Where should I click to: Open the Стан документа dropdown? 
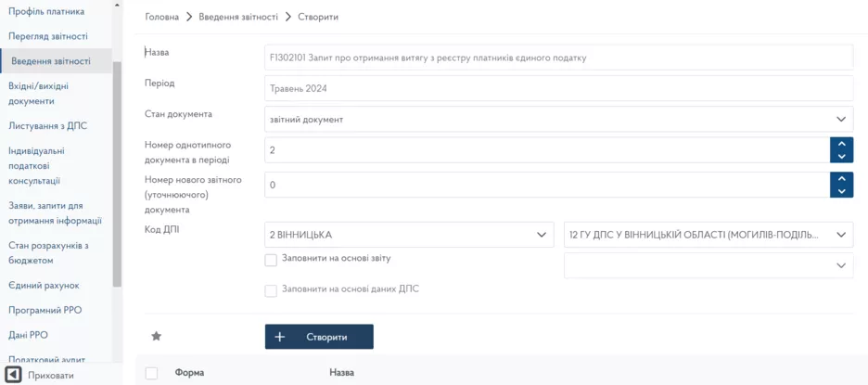click(x=558, y=120)
